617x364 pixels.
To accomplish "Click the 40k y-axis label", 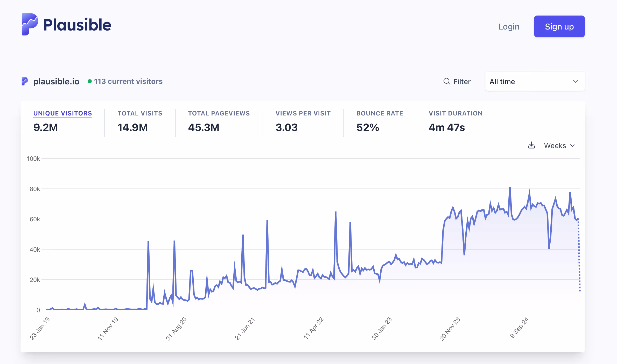I will coord(35,250).
